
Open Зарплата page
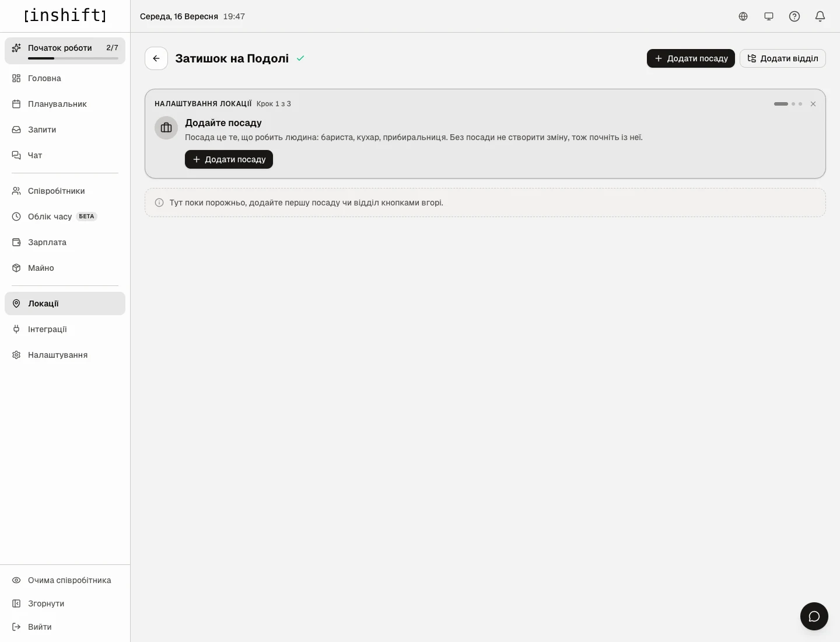coord(65,242)
